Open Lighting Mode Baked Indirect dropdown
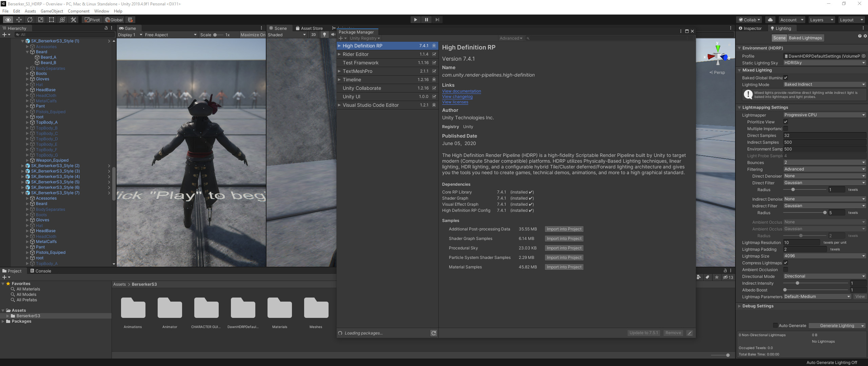 [825, 84]
